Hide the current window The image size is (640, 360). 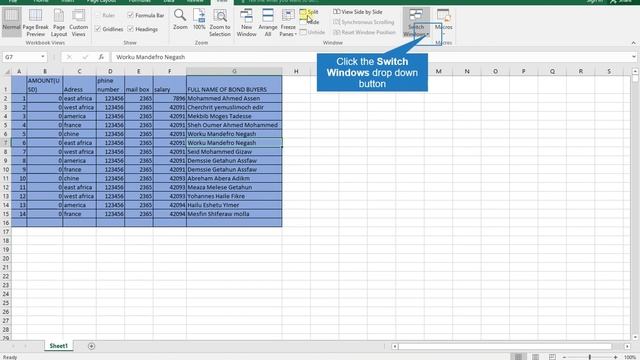click(309, 22)
